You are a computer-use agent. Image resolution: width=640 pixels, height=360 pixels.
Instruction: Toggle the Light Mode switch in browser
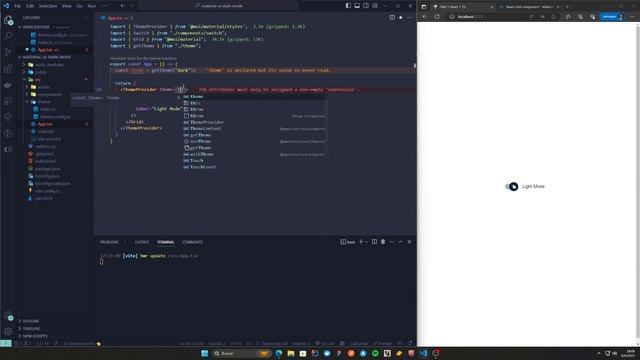512,187
